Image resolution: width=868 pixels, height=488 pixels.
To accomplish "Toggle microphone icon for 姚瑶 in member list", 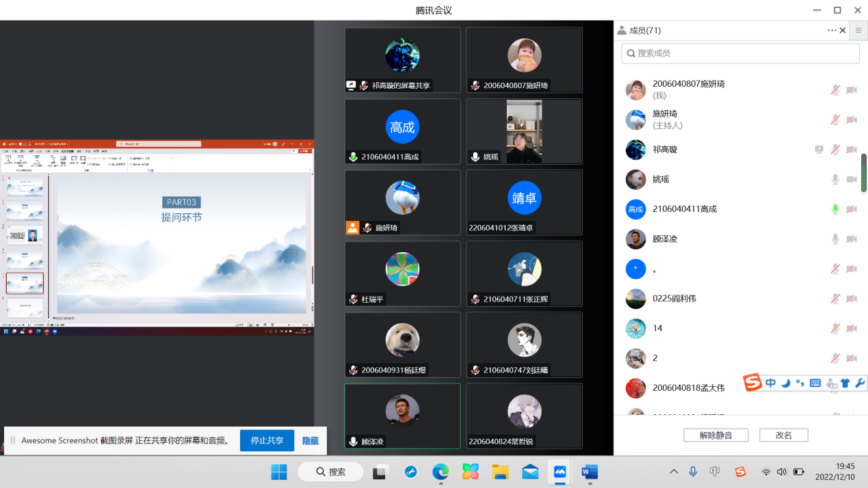I will point(835,180).
